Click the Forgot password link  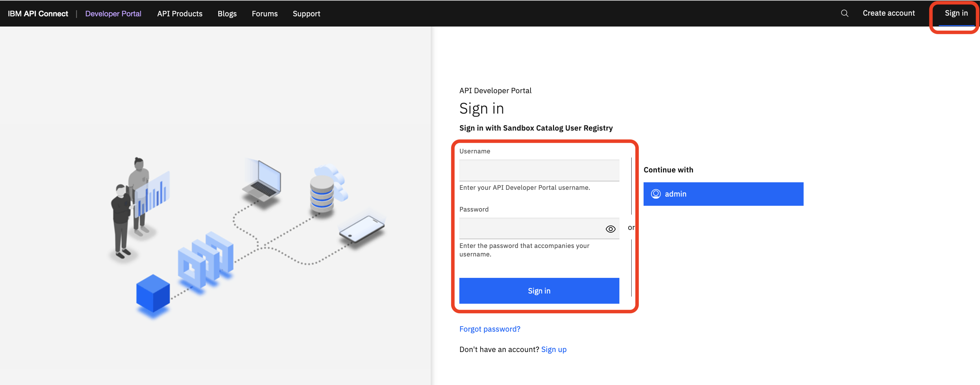(489, 329)
